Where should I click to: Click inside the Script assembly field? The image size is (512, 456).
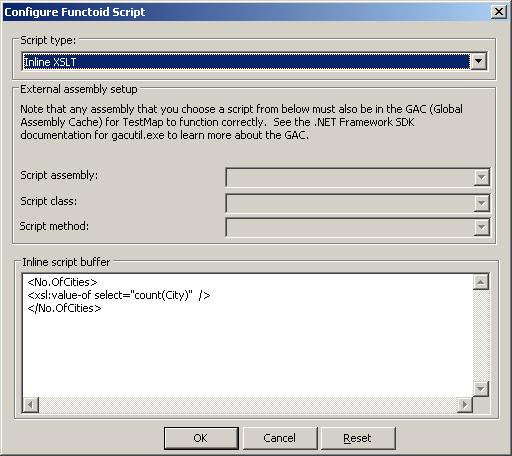coord(350,177)
